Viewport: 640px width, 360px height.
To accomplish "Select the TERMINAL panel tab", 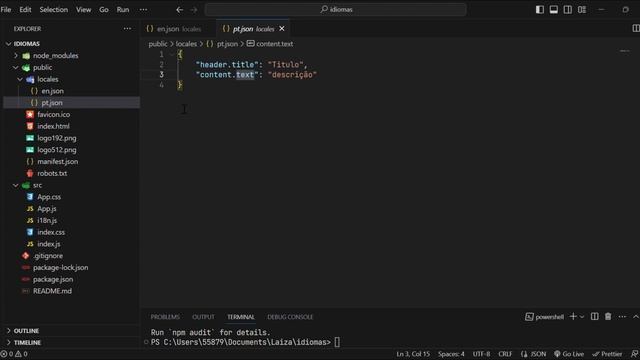I will coord(241,317).
